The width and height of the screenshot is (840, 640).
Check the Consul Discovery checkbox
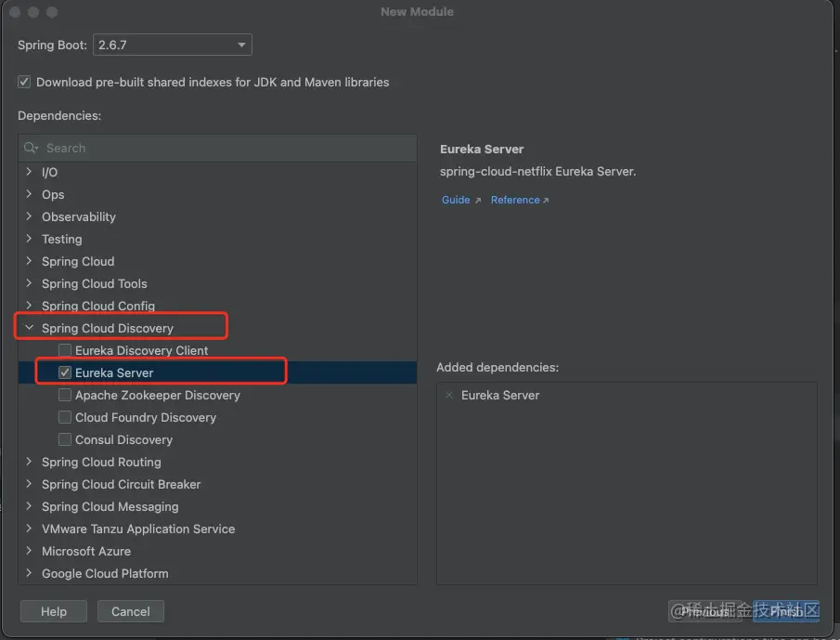65,439
